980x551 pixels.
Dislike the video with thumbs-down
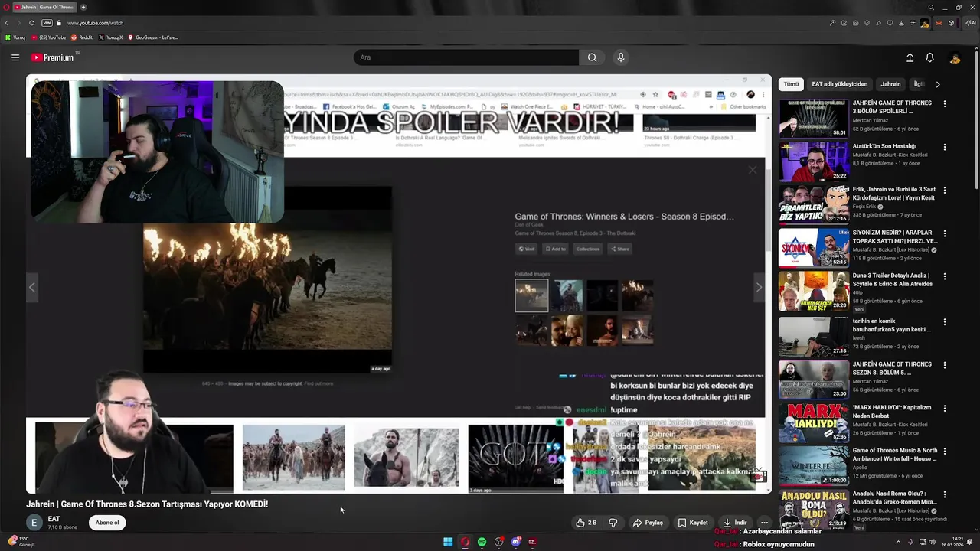[x=612, y=523]
